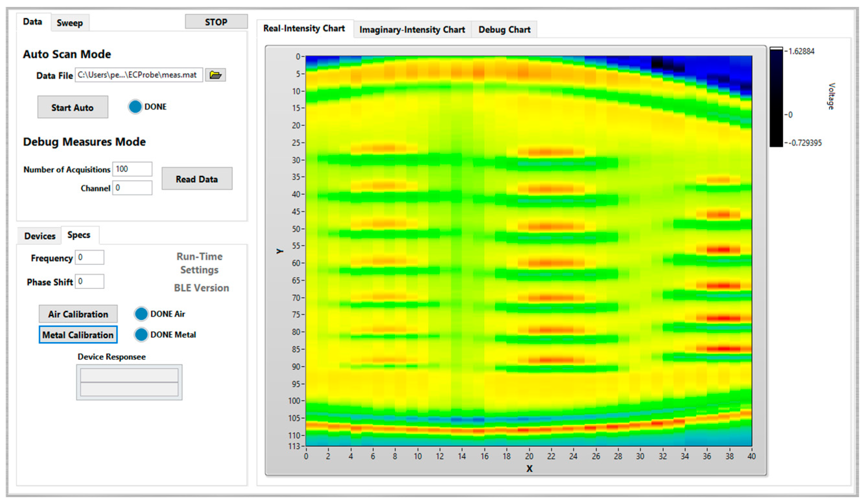Viewport: 864px width, 504px height.
Task: Switch to the Sweep tab
Action: 70,23
